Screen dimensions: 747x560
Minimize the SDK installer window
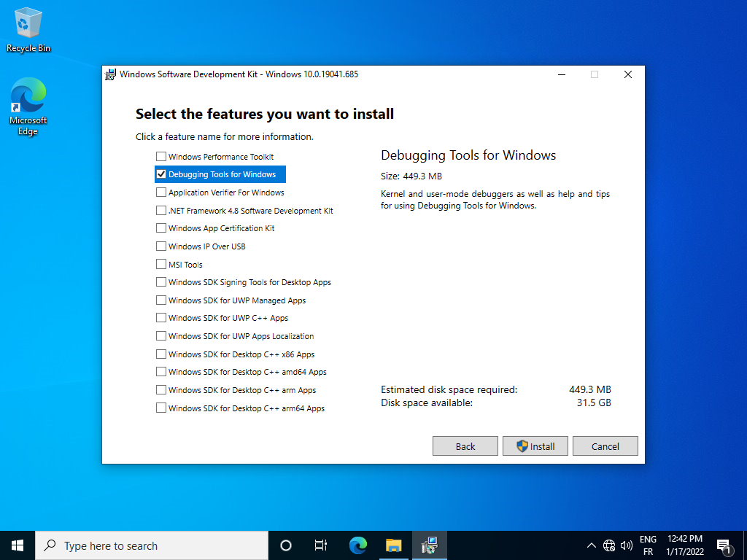click(x=562, y=74)
